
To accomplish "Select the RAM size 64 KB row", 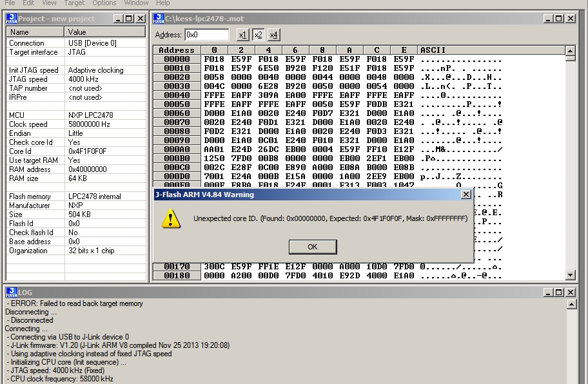I will coord(76,178).
